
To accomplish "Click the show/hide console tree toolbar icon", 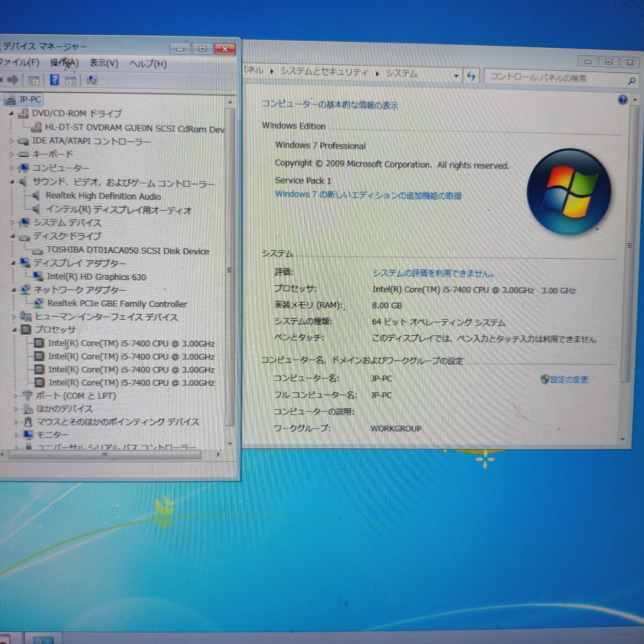I will [x=34, y=81].
